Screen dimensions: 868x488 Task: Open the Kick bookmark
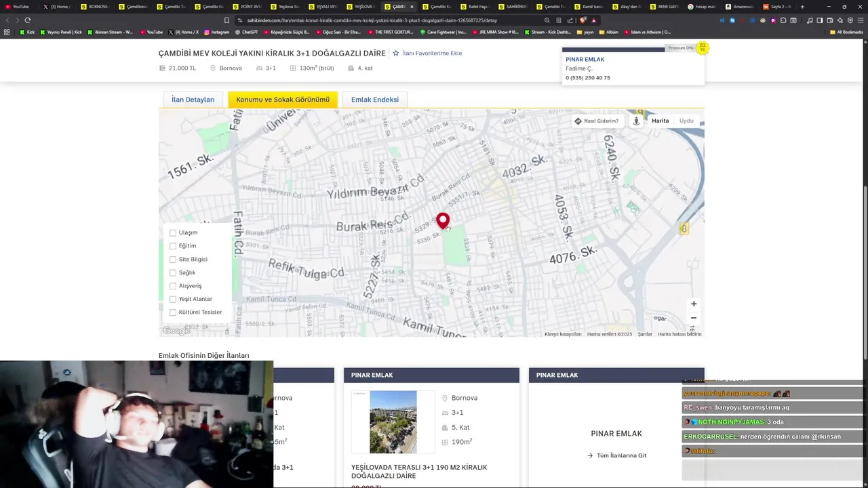coord(27,32)
